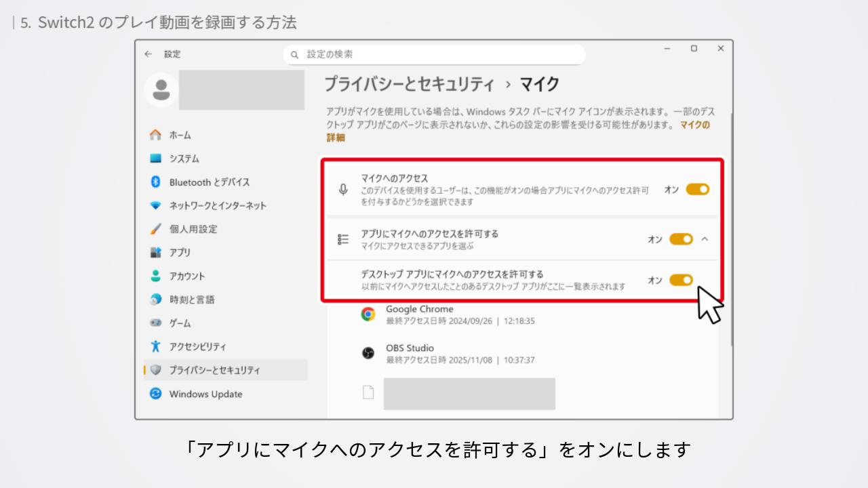Toggle アプリにマイクへのアクセスを許可する switch
Image resolution: width=868 pixels, height=488 pixels.
pos(681,239)
